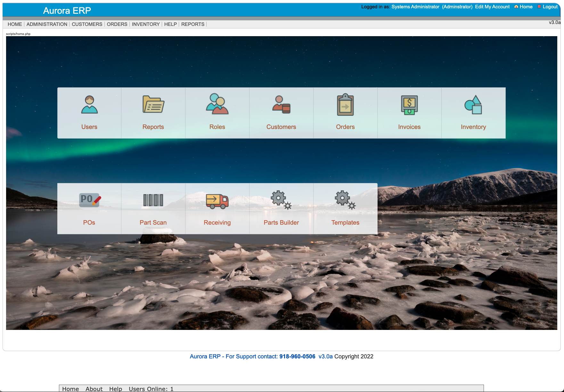Screen dimensions: 564x392
Task: Select the REPORTS menu item
Action: click(x=192, y=24)
